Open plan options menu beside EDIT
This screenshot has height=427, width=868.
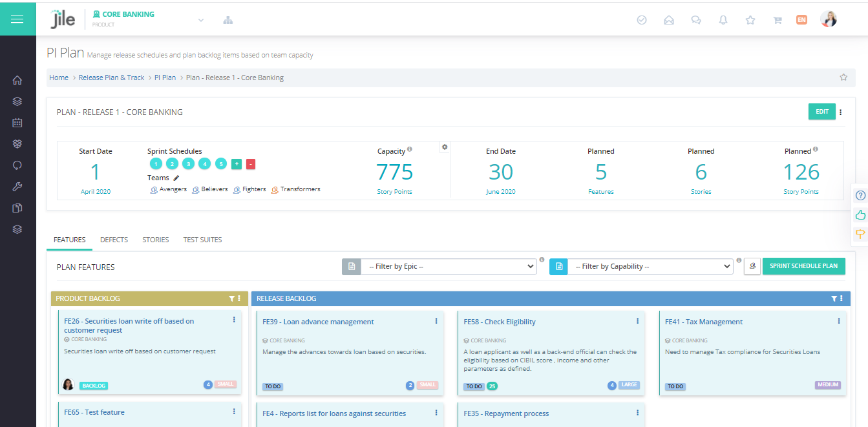841,112
